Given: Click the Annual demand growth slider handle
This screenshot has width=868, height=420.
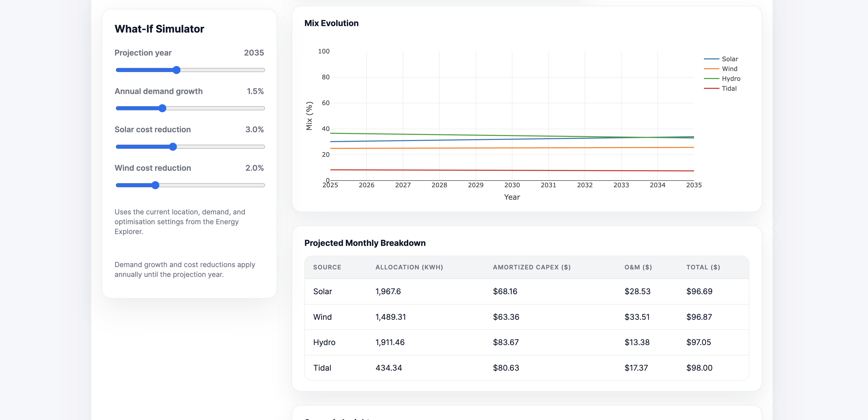Looking at the screenshot, I should [x=162, y=108].
